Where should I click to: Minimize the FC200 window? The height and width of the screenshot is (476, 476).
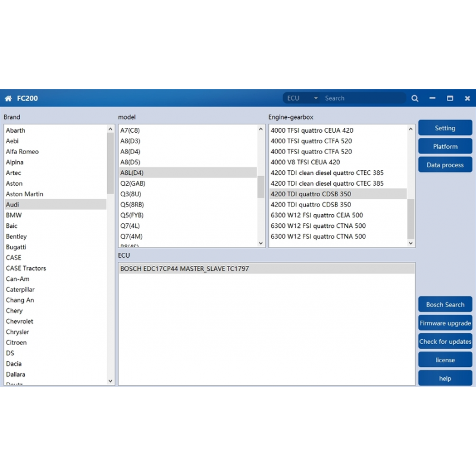[433, 98]
